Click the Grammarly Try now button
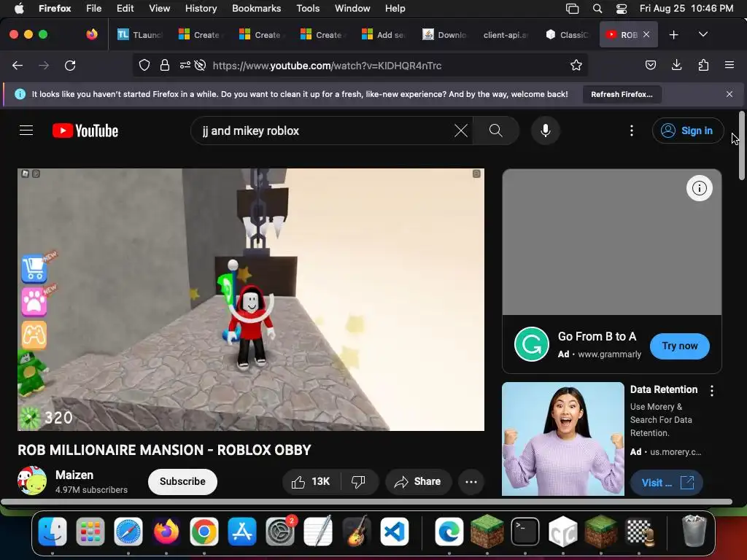Image resolution: width=747 pixels, height=560 pixels. click(679, 346)
